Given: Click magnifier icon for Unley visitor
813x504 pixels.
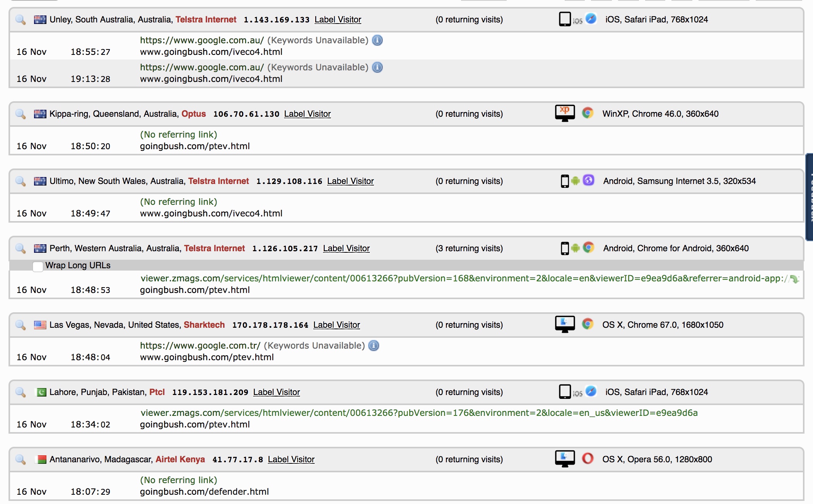Looking at the screenshot, I should 20,20.
